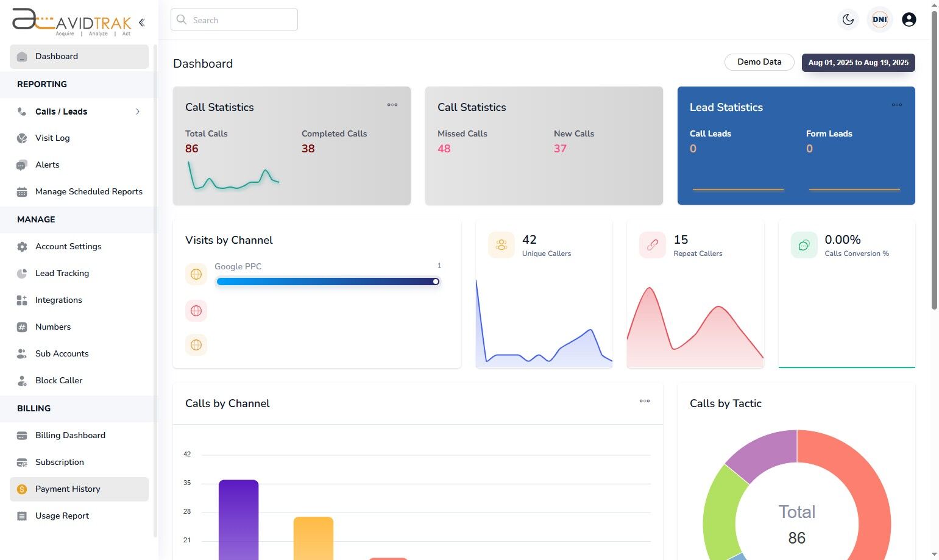The image size is (939, 560).
Task: Click the Alerts chat-bubble icon
Action: 22,165
